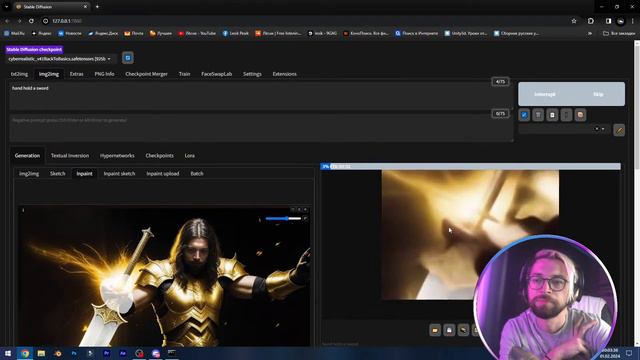Viewport: 640px width, 360px height.
Task: Open the Train tab
Action: click(x=184, y=74)
